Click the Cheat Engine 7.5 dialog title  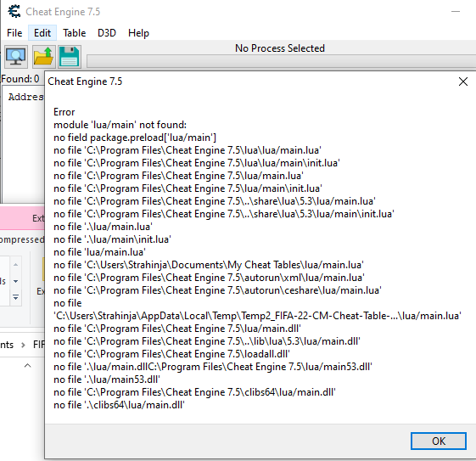85,82
